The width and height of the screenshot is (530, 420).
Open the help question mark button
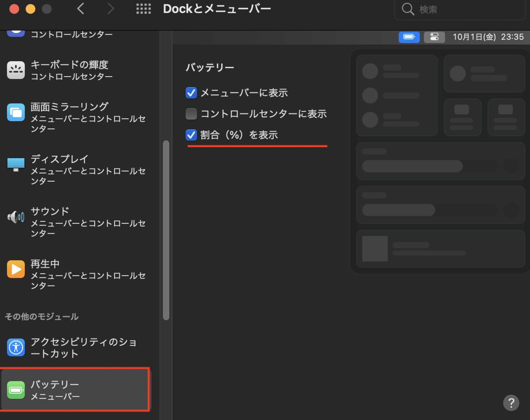pos(511,403)
